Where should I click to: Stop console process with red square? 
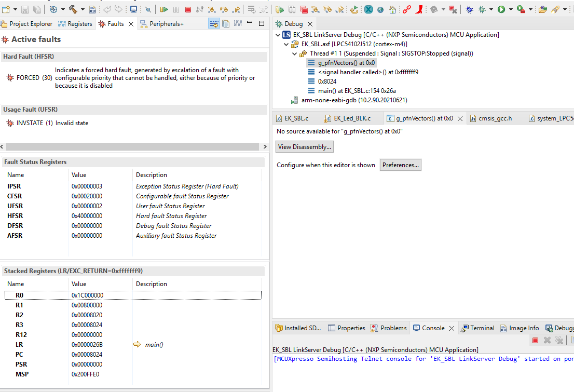[x=535, y=340]
